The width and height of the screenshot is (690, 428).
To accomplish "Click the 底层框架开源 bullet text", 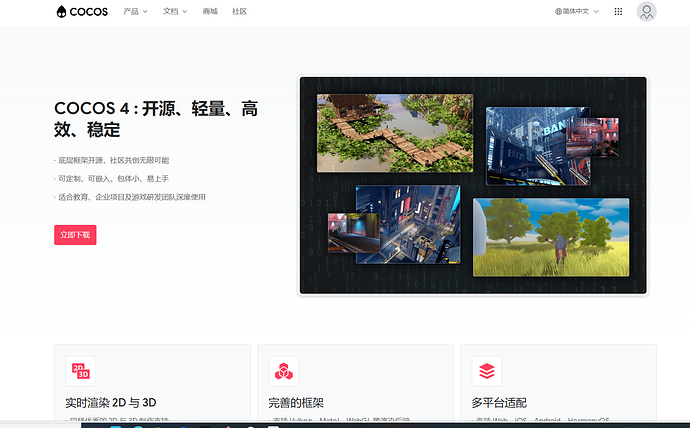I will pos(112,160).
